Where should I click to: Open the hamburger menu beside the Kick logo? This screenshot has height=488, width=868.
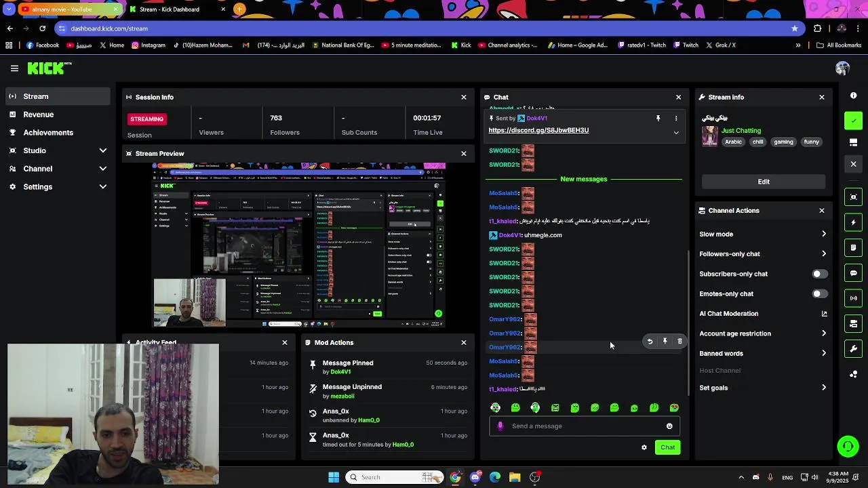pyautogui.click(x=14, y=68)
